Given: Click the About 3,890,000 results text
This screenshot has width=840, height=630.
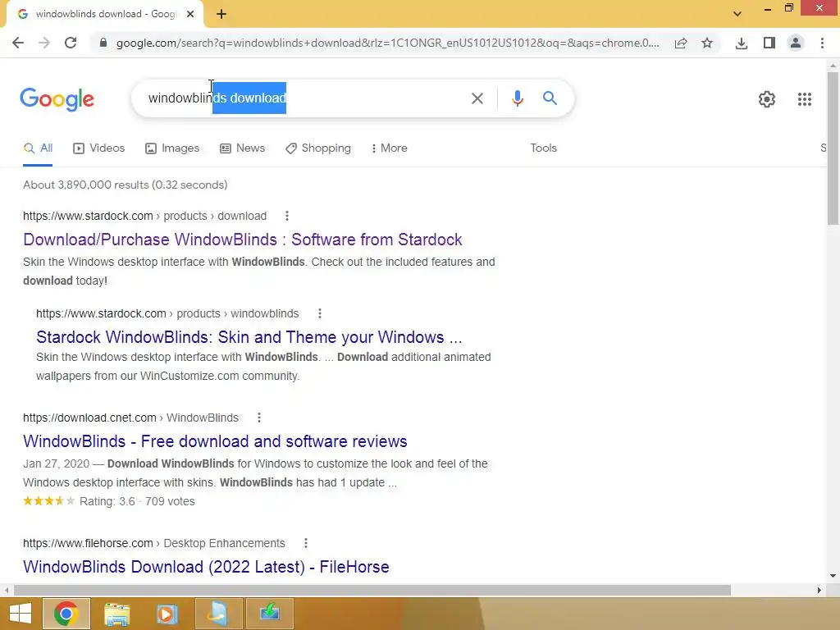Looking at the screenshot, I should click(x=126, y=185).
